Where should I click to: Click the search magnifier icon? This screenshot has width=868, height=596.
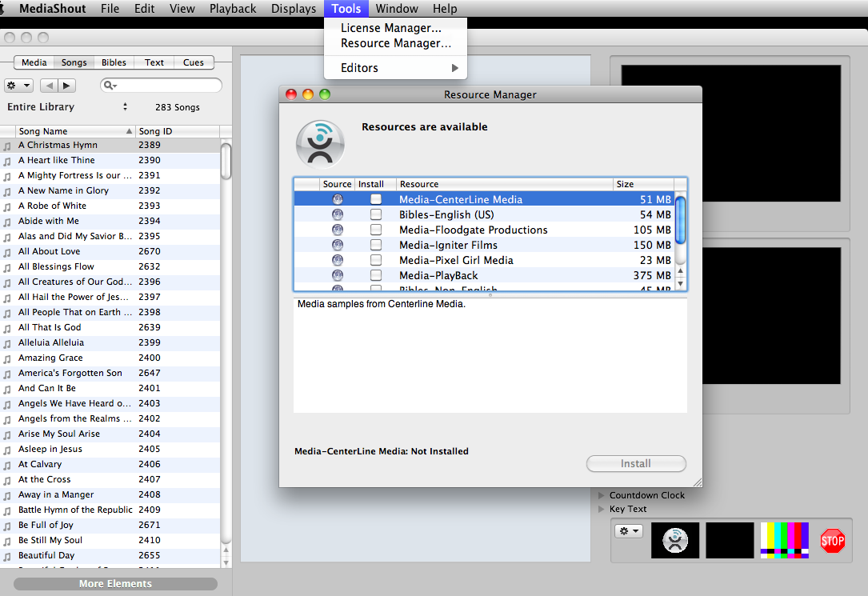110,86
